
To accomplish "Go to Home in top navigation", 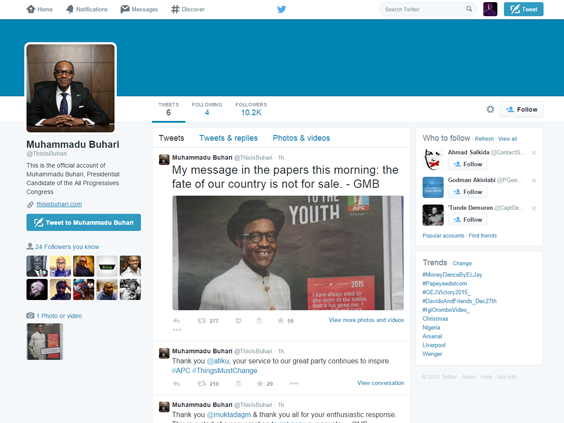I will (x=40, y=9).
